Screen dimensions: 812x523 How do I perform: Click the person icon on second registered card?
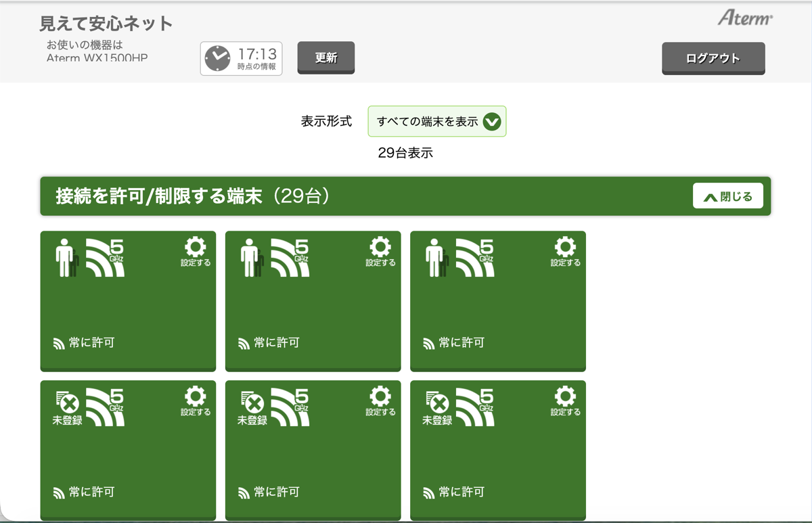(x=252, y=259)
